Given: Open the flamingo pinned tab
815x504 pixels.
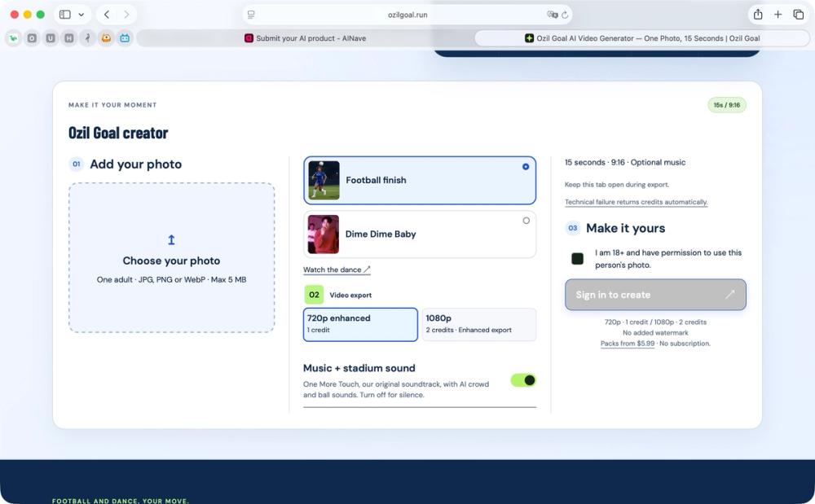Looking at the screenshot, I should (87, 38).
